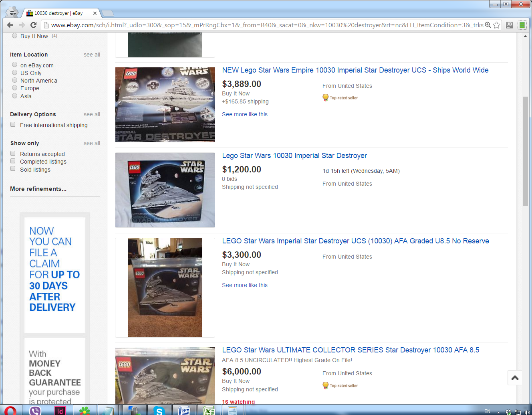Select North America item location
This screenshot has width=532, height=415.
15,80
